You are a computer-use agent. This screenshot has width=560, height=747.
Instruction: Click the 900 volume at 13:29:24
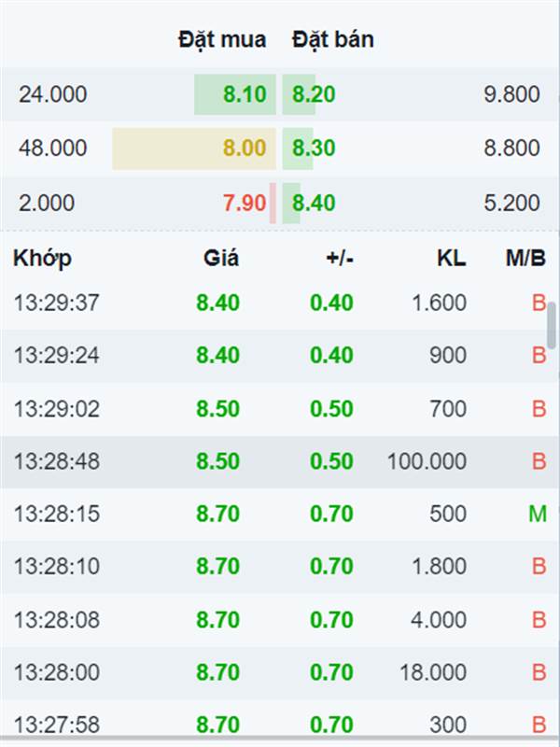[448, 356]
